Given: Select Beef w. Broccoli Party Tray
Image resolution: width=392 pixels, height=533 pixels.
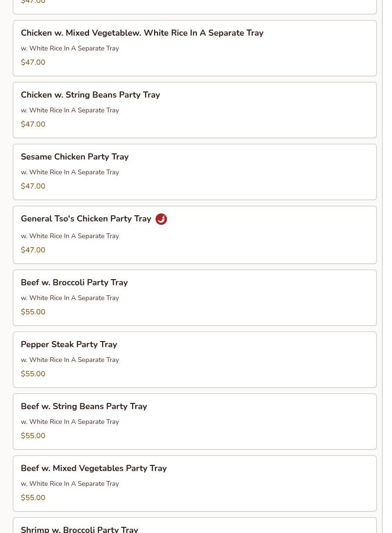Looking at the screenshot, I should [x=74, y=282].
